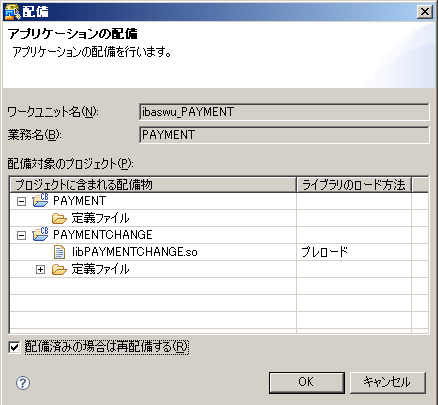Collapse the PAYMENTCHANGE tree node
The height and width of the screenshot is (405, 438).
21,235
